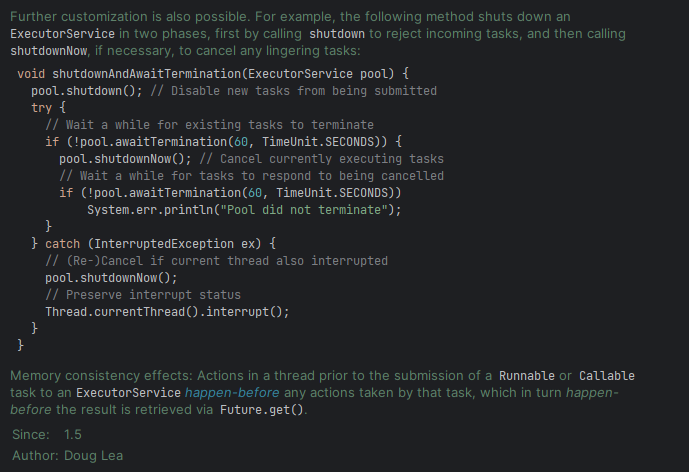Open the shutdown method link in the intro text
The width and height of the screenshot is (689, 472).
tap(337, 34)
